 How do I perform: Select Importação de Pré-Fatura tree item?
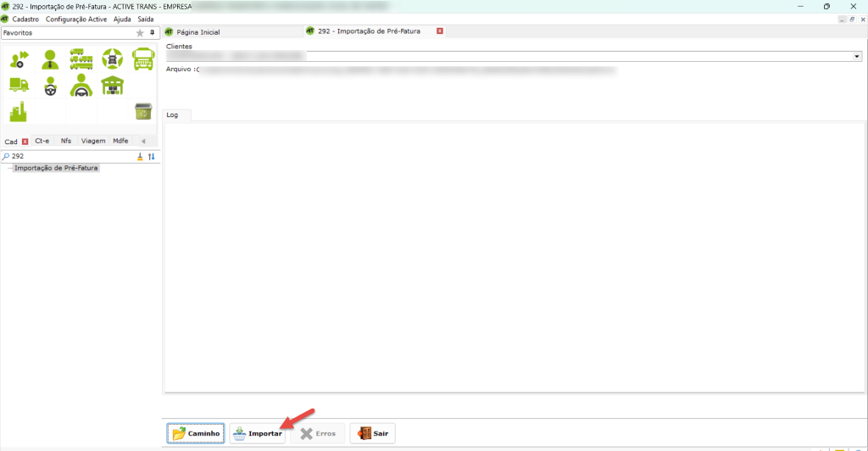[x=56, y=168]
